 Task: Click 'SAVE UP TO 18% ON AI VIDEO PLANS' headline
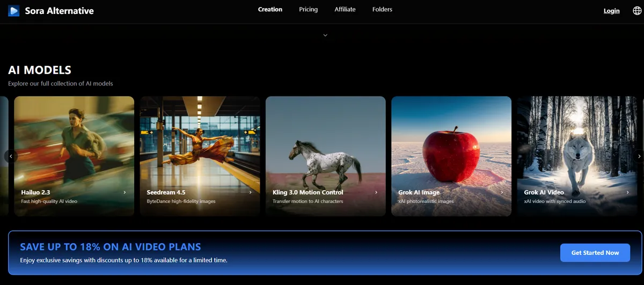111,247
